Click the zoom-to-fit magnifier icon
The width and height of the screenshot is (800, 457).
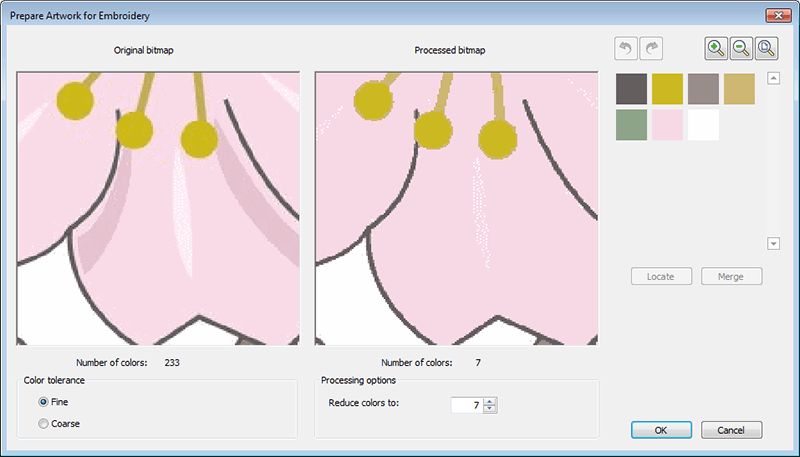point(766,48)
